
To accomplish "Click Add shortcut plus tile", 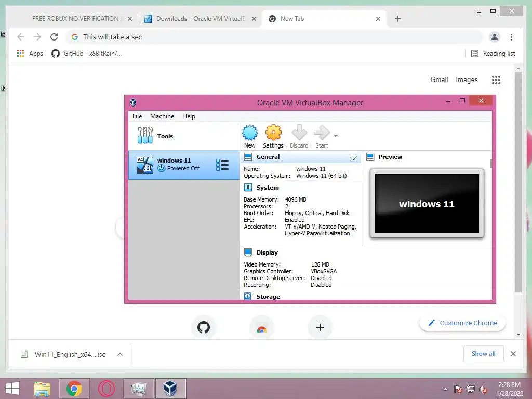I will pyautogui.click(x=320, y=327).
